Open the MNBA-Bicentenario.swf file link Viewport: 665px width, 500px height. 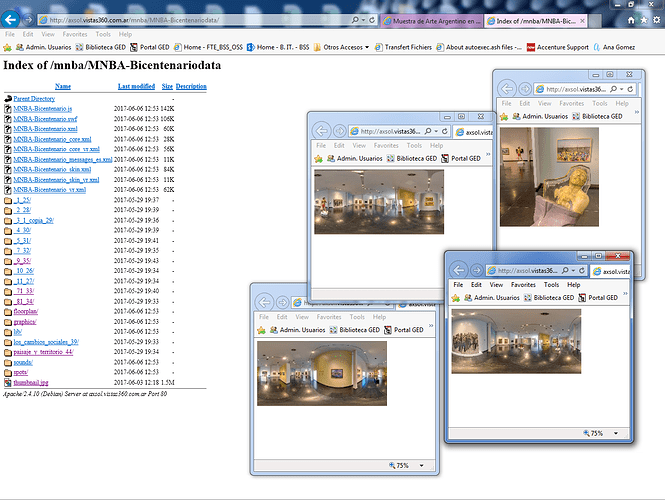[x=45, y=119]
